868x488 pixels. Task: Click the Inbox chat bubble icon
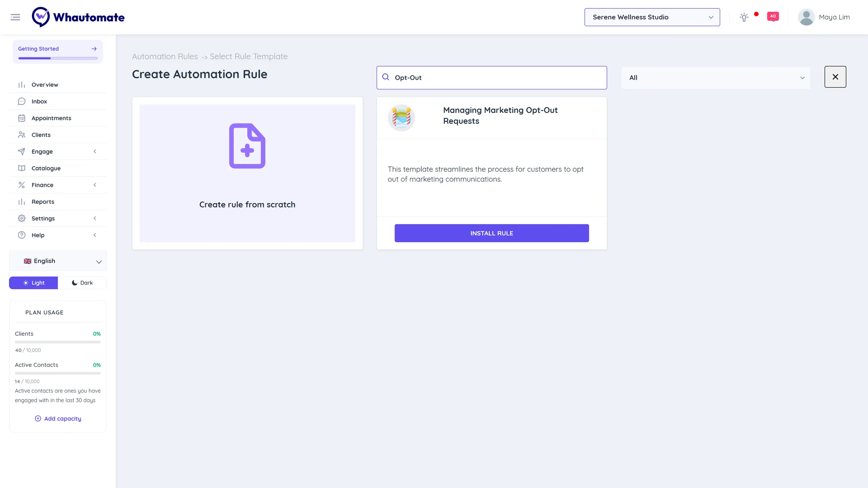(22, 101)
